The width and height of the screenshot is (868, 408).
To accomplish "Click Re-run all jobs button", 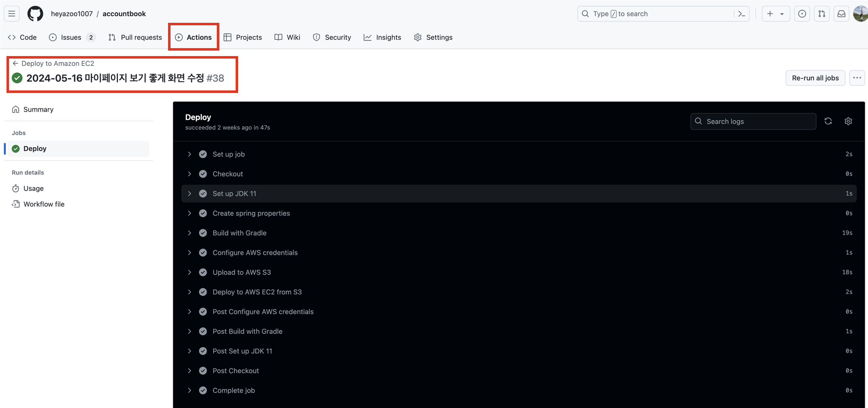I will (815, 78).
